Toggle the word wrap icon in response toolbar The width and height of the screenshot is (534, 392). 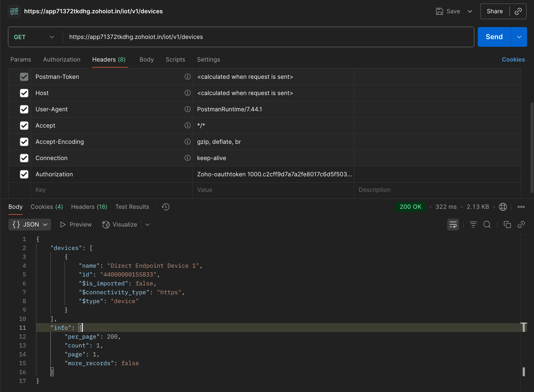tap(453, 225)
